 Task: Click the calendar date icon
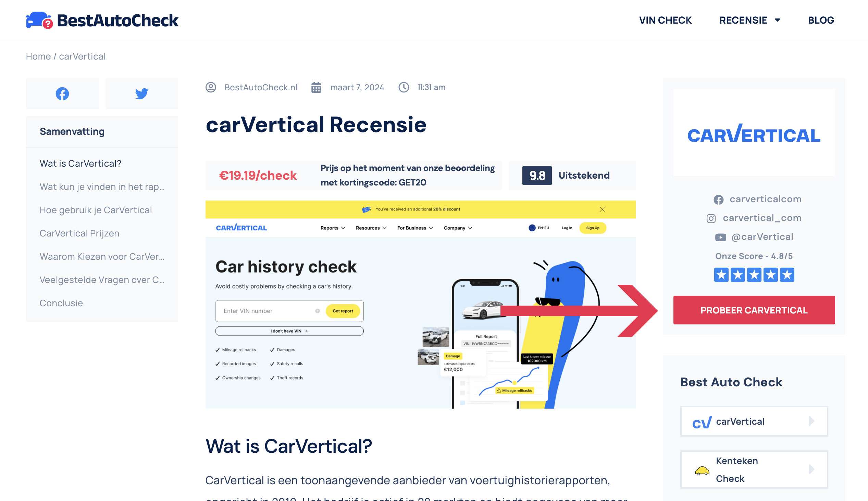tap(316, 87)
